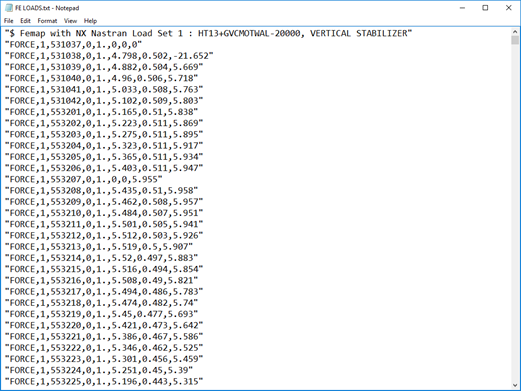
Task: Maximize the Notepad window
Action: click(x=485, y=8)
